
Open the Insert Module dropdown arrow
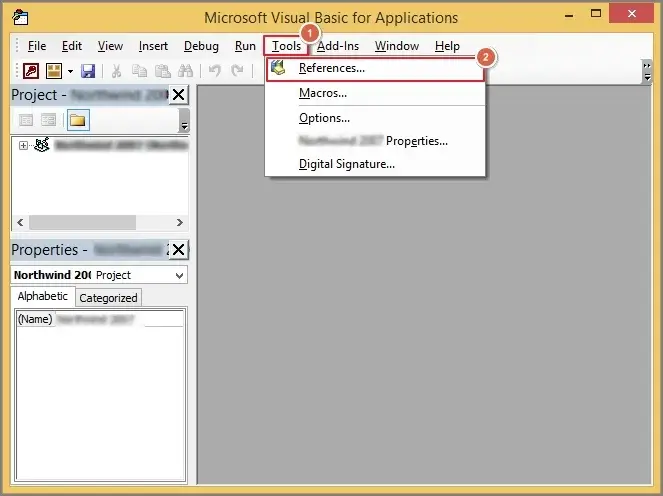(70, 71)
